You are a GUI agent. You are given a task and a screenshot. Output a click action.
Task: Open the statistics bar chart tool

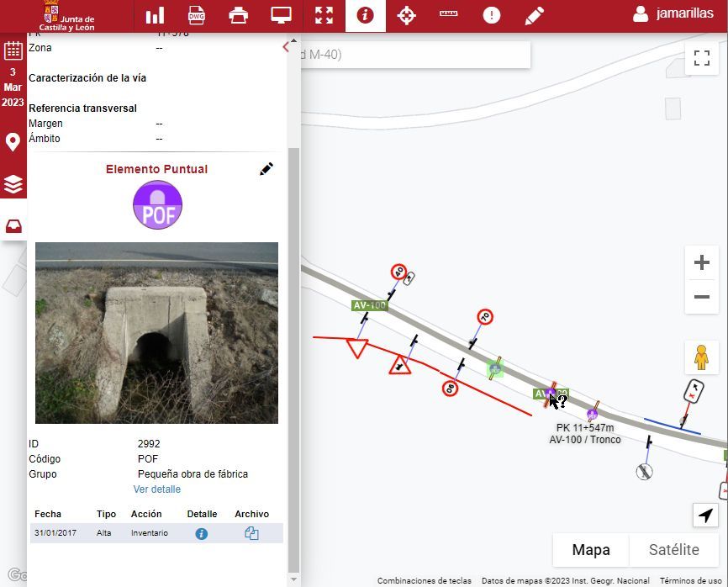pyautogui.click(x=155, y=16)
